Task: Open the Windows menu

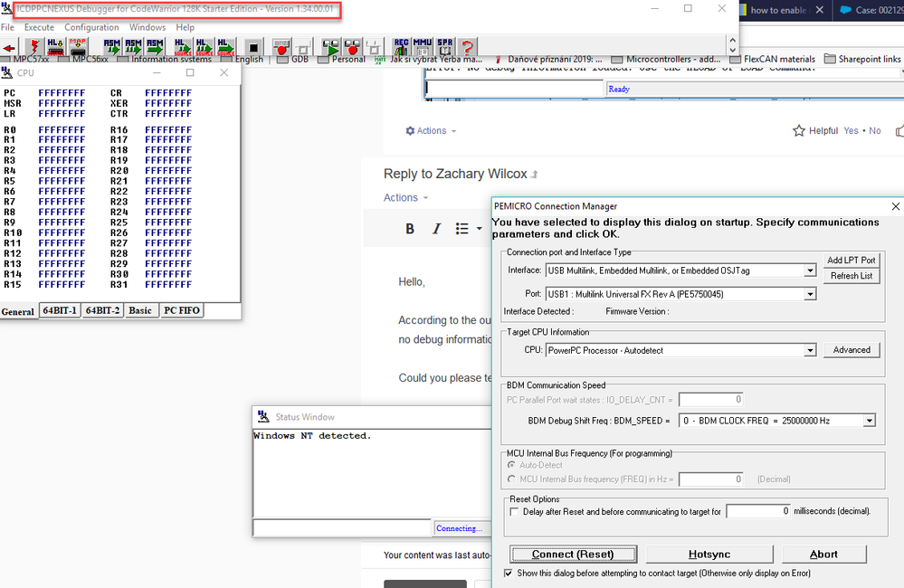Action: pos(147,27)
